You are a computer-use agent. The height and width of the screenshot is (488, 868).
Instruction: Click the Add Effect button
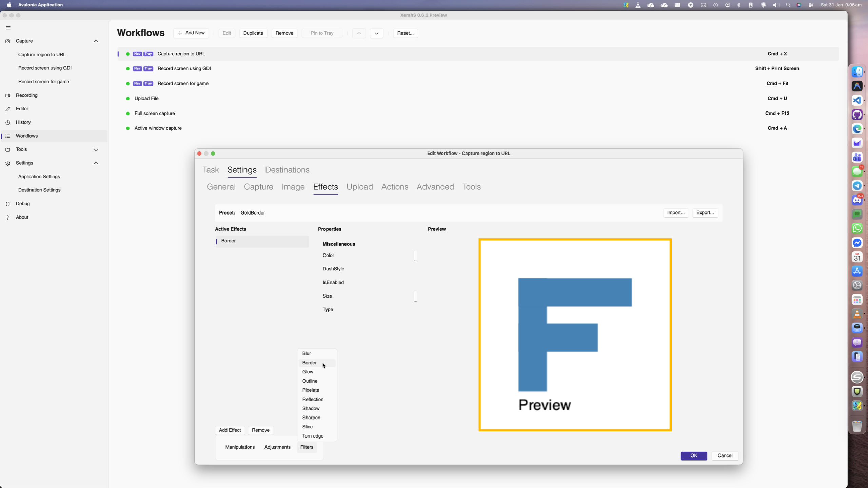[x=230, y=430]
